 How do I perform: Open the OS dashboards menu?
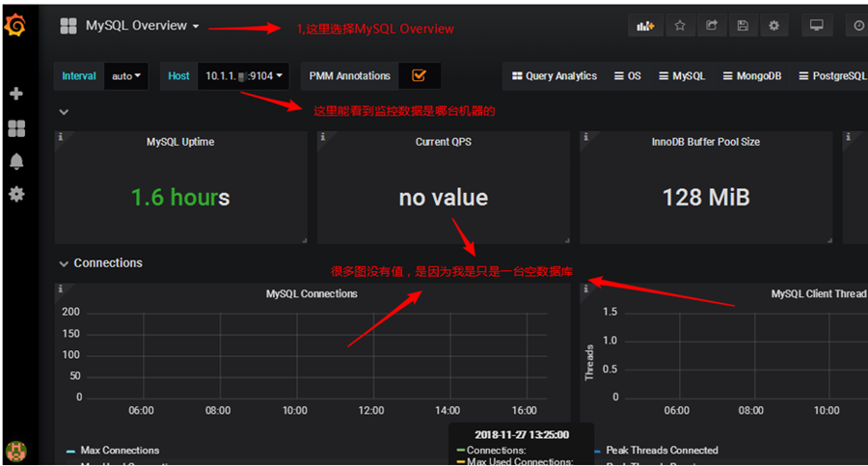coord(628,76)
